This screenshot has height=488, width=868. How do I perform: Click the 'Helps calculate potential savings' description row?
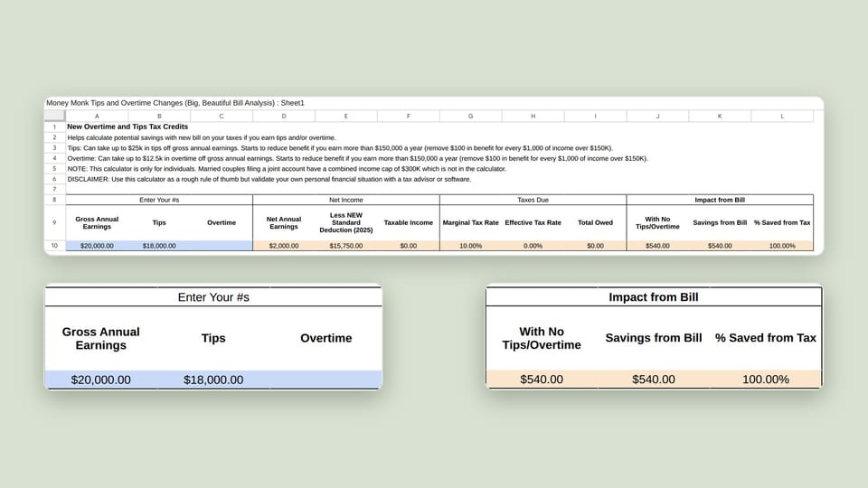coord(202,137)
